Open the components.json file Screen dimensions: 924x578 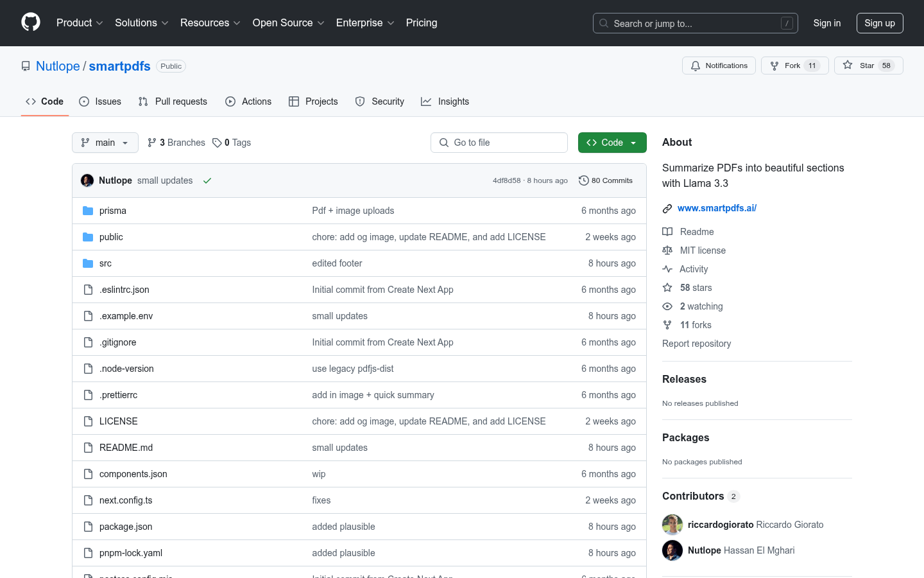pyautogui.click(x=133, y=474)
